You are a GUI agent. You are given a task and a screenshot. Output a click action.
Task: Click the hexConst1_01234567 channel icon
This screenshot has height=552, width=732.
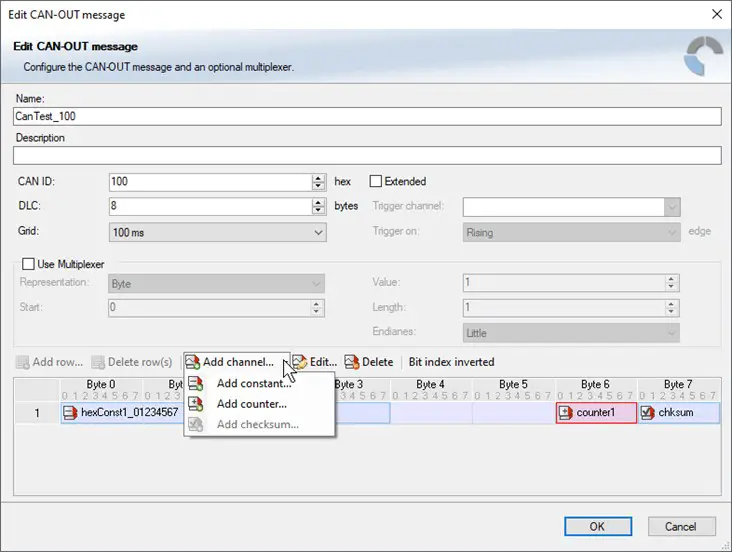pos(70,413)
